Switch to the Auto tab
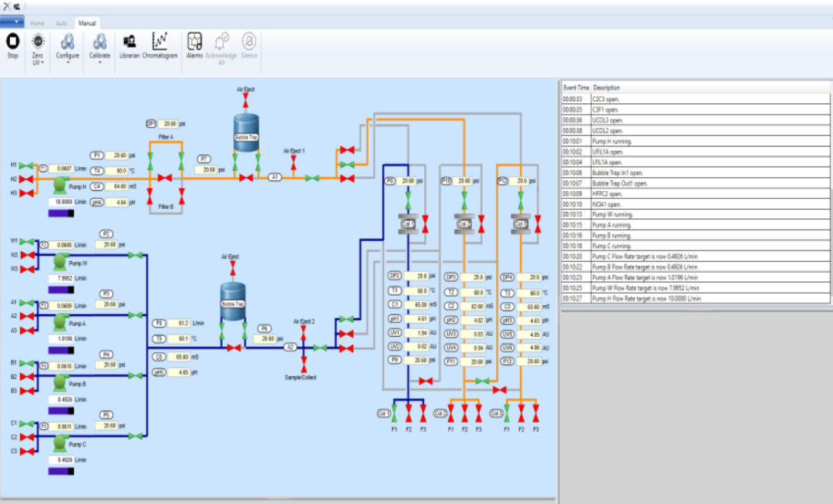 click(62, 23)
